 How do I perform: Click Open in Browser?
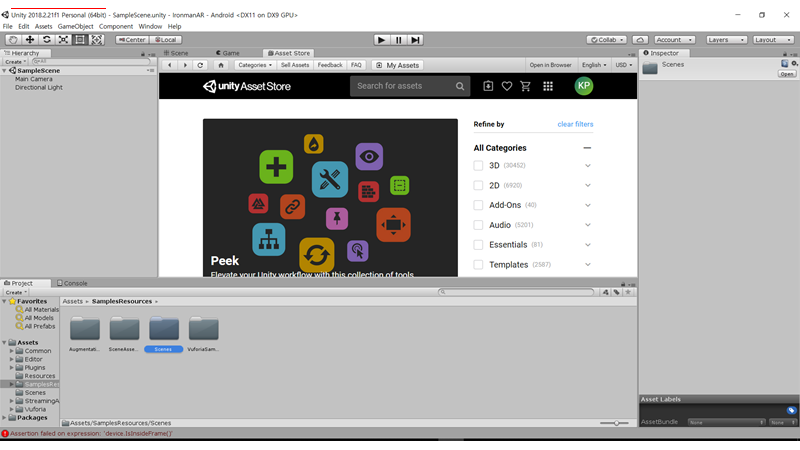pyautogui.click(x=550, y=65)
